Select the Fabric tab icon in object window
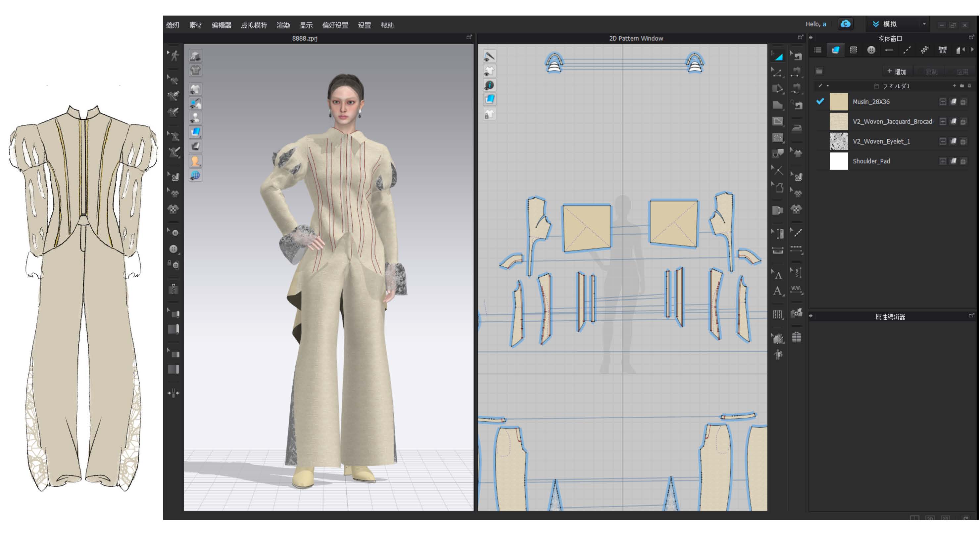 (835, 50)
